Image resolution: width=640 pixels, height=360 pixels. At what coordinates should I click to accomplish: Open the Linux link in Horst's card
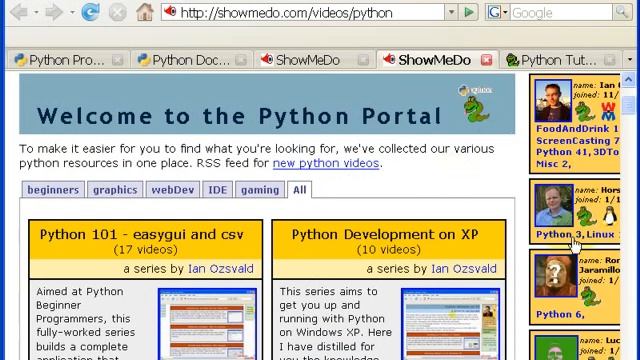pyautogui.click(x=600, y=235)
